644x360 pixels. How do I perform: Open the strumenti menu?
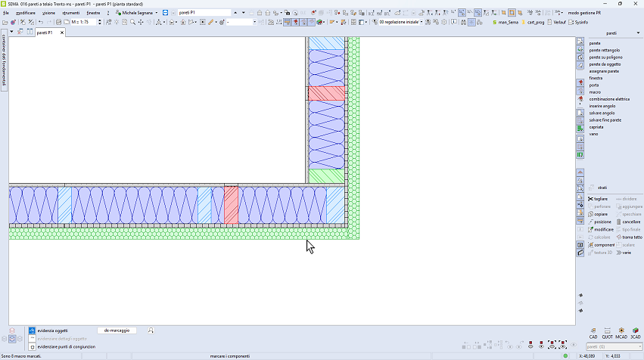click(71, 13)
